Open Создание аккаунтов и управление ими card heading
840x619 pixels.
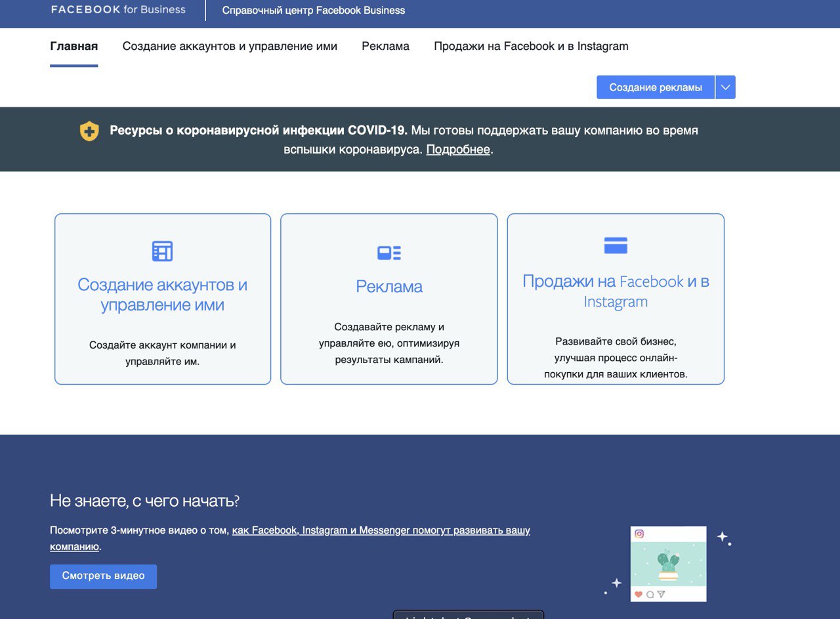click(x=163, y=295)
